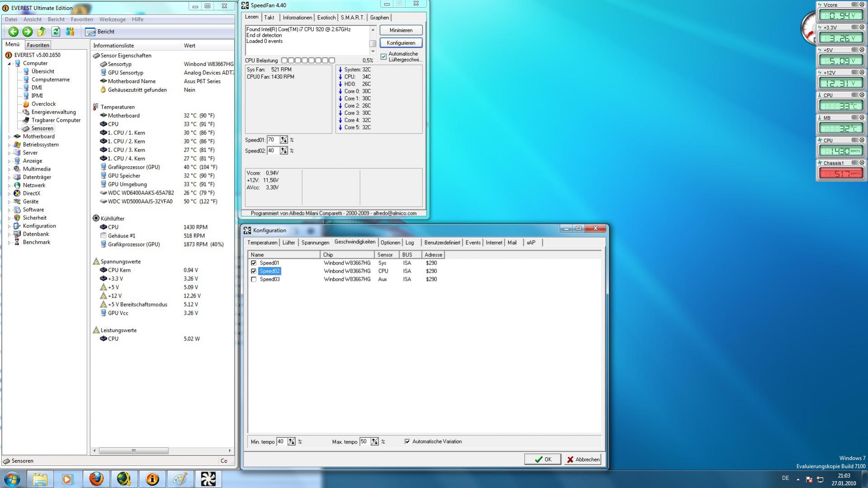The width and height of the screenshot is (868, 488).
Task: Select Tragbarer Computer tree entry
Action: click(56, 120)
